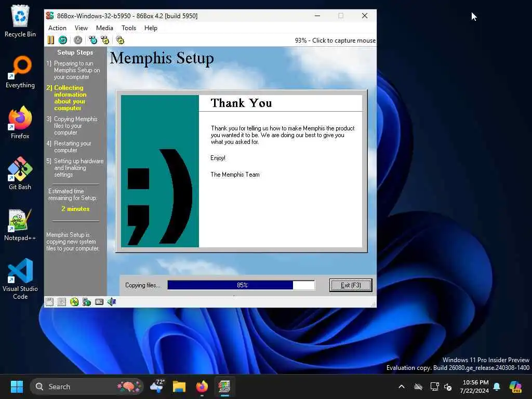Click the "Memphis Setup" title text

point(162,58)
